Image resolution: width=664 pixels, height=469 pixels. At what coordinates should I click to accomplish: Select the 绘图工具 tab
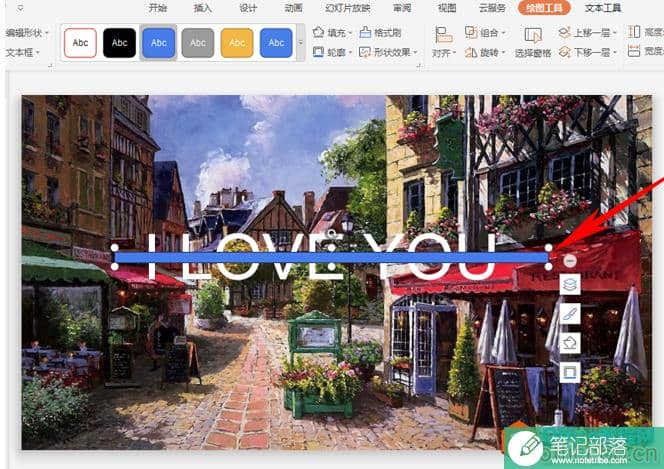click(x=544, y=8)
